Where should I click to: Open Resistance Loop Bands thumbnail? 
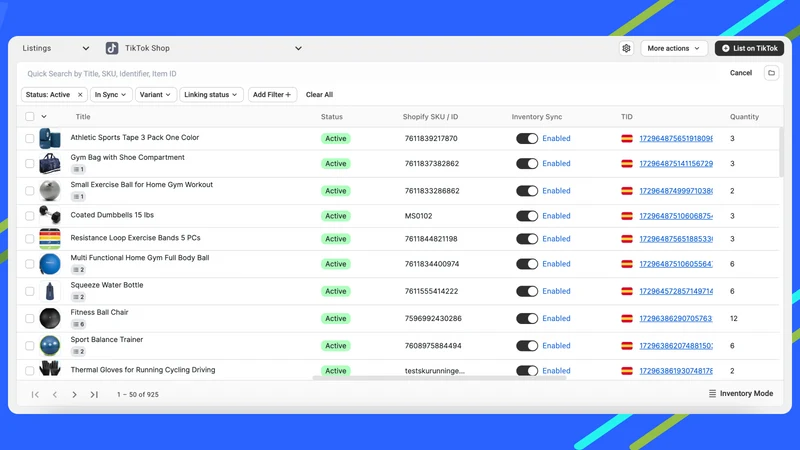pyautogui.click(x=49, y=238)
